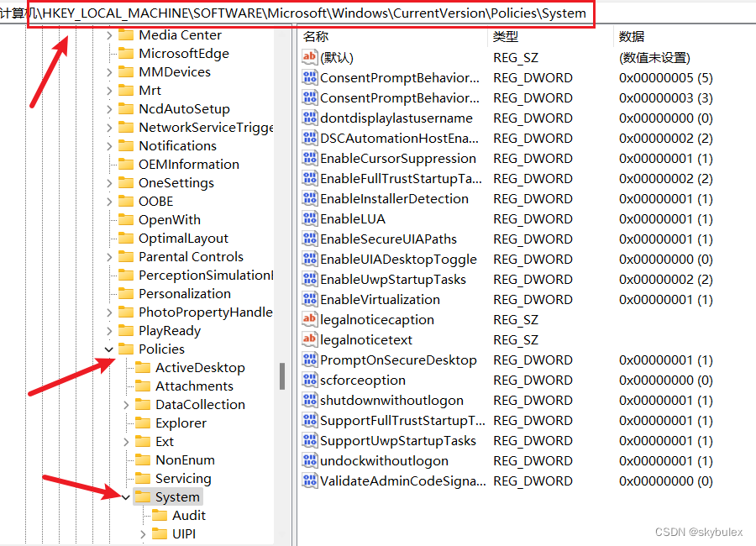Select the NonEnum key
The image size is (756, 546).
[x=185, y=459]
